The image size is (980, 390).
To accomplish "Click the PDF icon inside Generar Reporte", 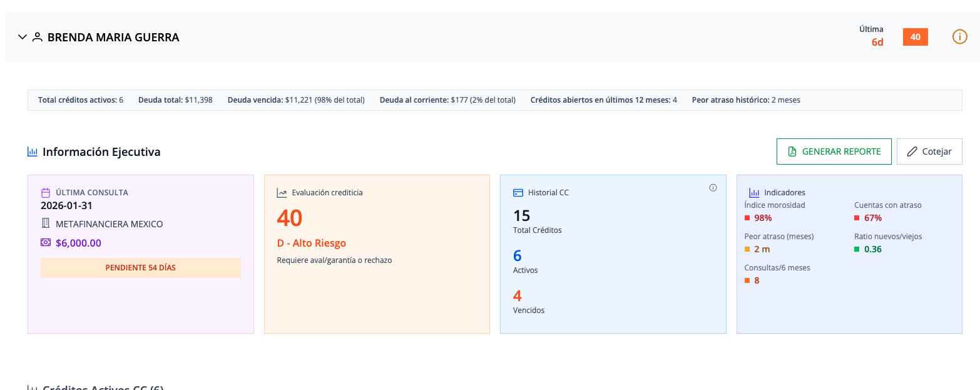I will click(792, 151).
